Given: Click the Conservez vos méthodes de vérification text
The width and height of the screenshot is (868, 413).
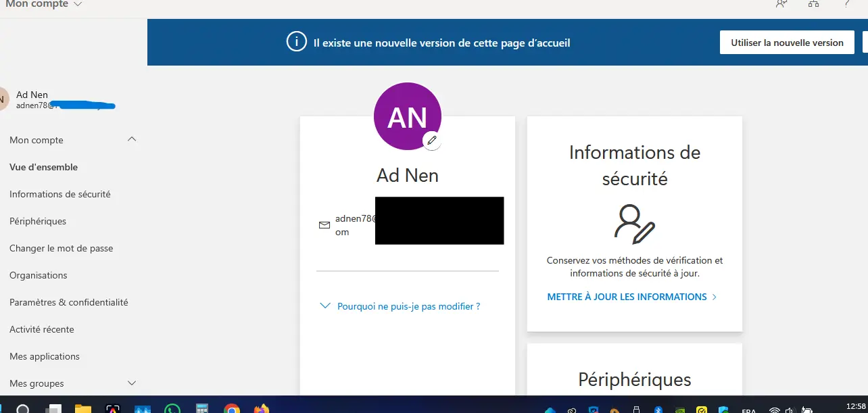Looking at the screenshot, I should [635, 267].
